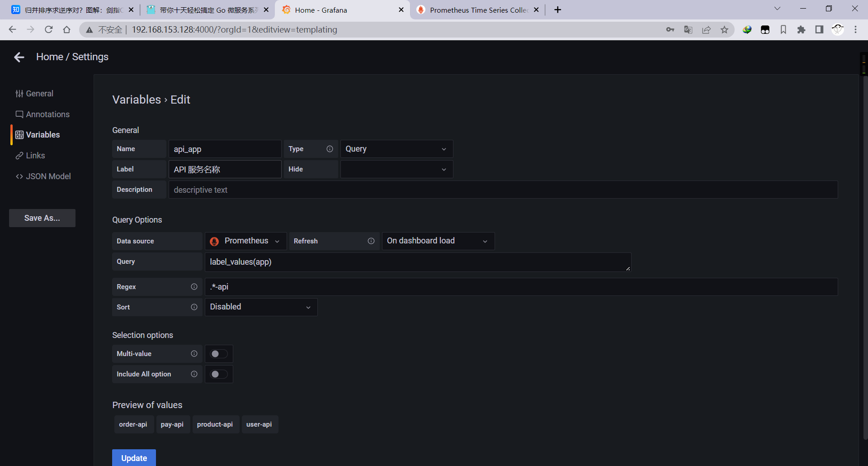
Task: Open the Prometheus data source dropdown
Action: 245,241
